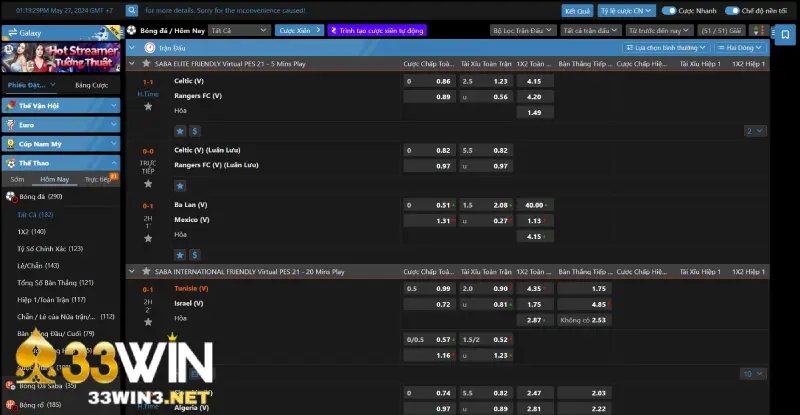This screenshot has width=800, height=415.
Task: Collapse the Thể Thao menu chevron
Action: (x=113, y=163)
